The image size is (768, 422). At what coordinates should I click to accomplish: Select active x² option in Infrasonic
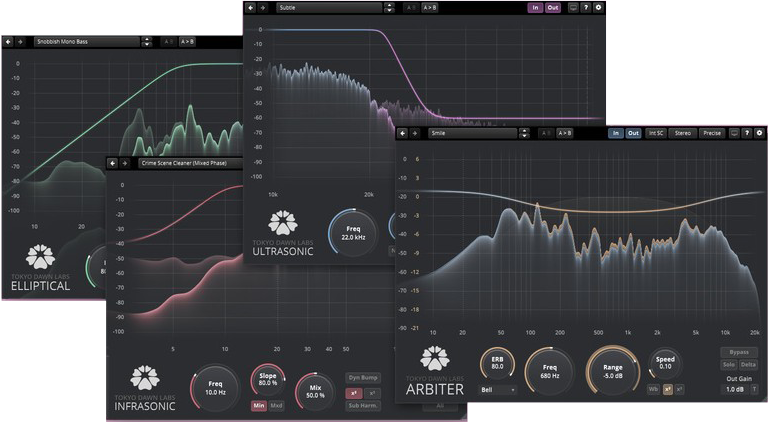354,393
